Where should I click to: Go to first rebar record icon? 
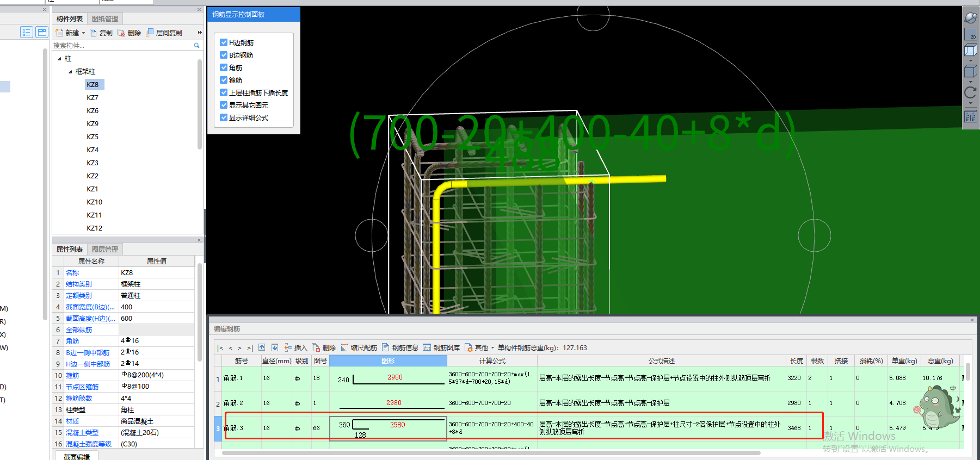220,348
